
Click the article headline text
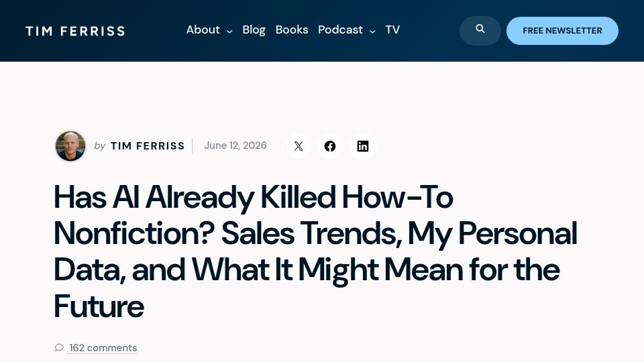pyautogui.click(x=315, y=251)
